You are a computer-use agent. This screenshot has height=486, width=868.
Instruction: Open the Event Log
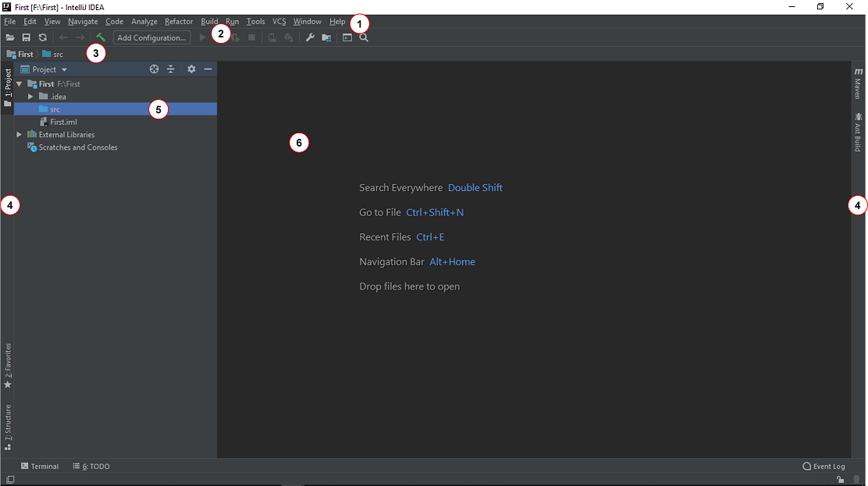coord(824,466)
